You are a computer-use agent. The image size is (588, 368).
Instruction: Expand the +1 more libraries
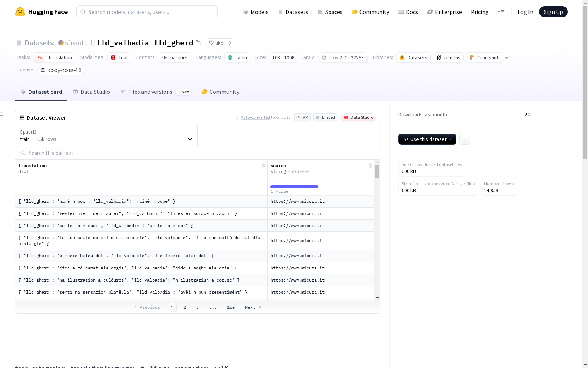point(508,57)
